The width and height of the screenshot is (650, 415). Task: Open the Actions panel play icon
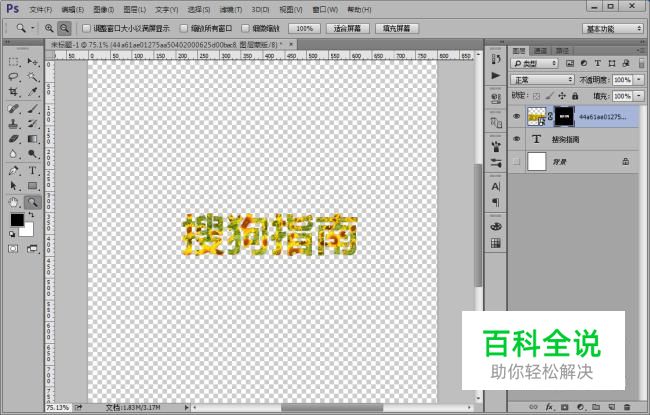click(x=496, y=75)
